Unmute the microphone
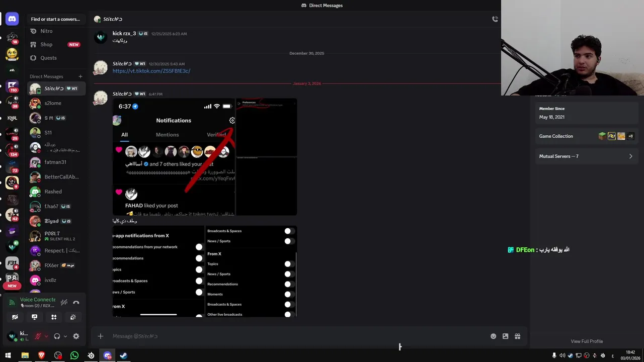Screen dimensions: 644x362 [x=38, y=336]
